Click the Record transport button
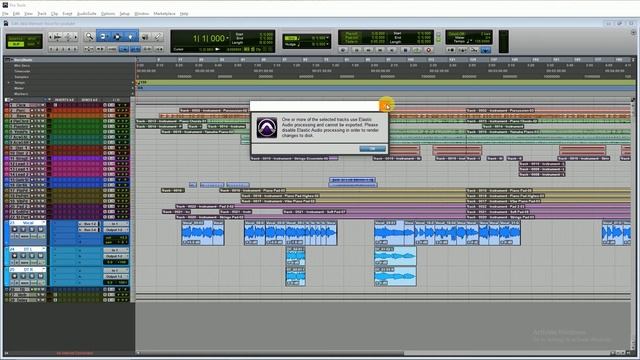The height and width of the screenshot is (360, 640). pyautogui.click(x=428, y=50)
